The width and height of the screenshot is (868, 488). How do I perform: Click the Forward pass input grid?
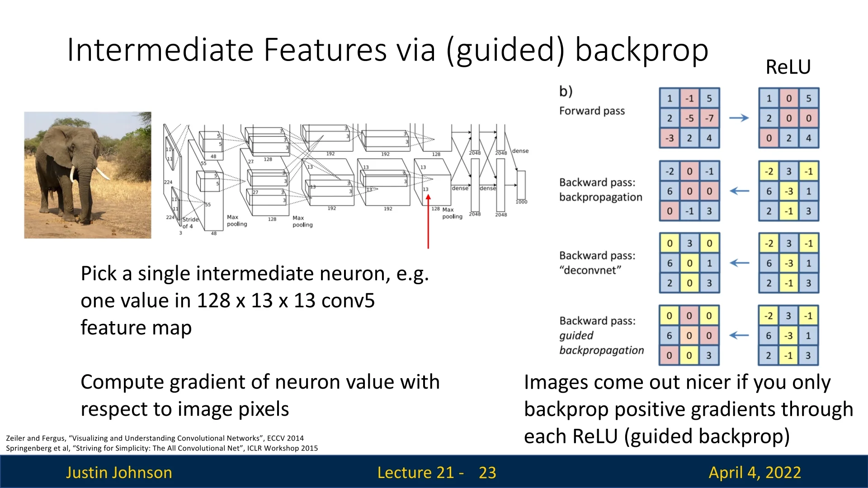[x=689, y=118]
